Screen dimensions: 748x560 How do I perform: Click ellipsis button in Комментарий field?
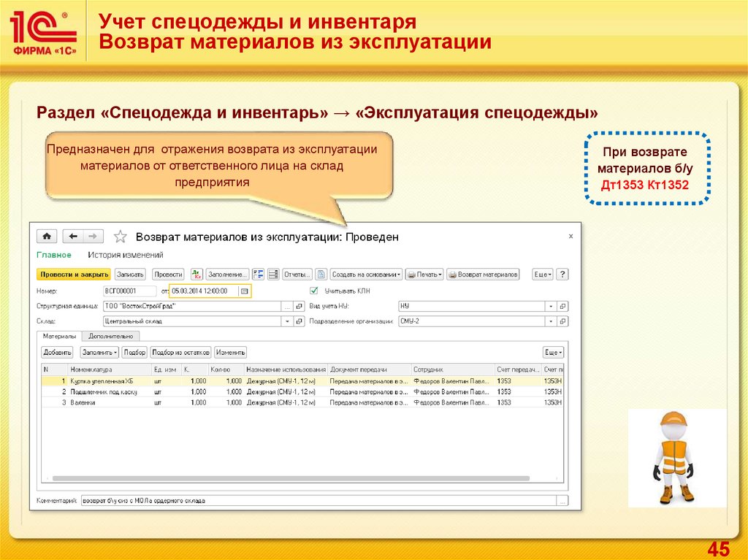point(562,501)
